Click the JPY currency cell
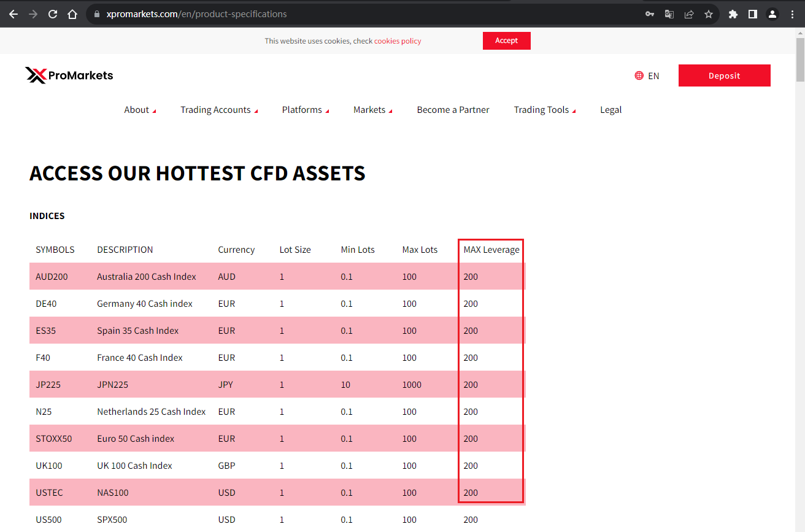This screenshot has width=805, height=532. coord(226,385)
